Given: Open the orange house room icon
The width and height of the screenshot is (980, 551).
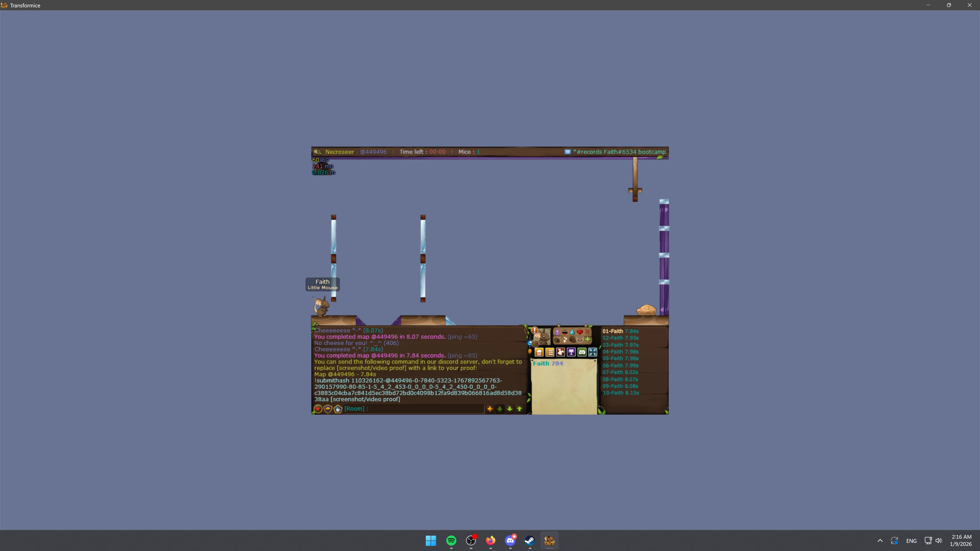Looking at the screenshot, I should [539, 352].
